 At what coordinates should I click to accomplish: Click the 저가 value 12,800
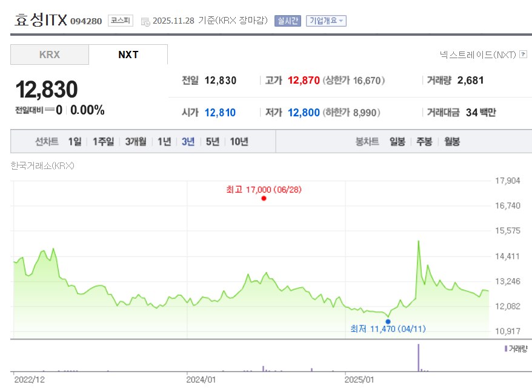[304, 113]
